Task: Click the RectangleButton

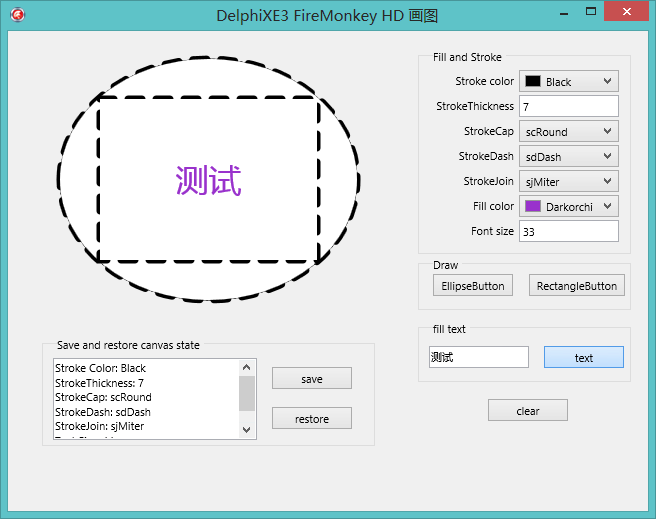Action: (x=577, y=286)
